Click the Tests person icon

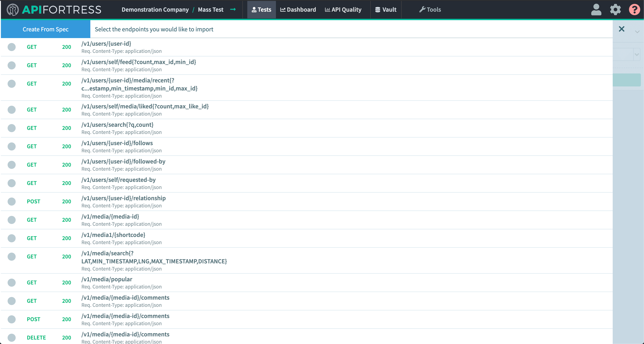pos(254,9)
